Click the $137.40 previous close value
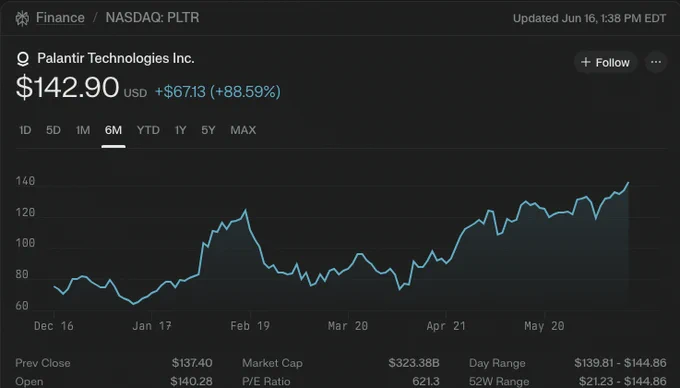This screenshot has width=680, height=388. tap(192, 363)
